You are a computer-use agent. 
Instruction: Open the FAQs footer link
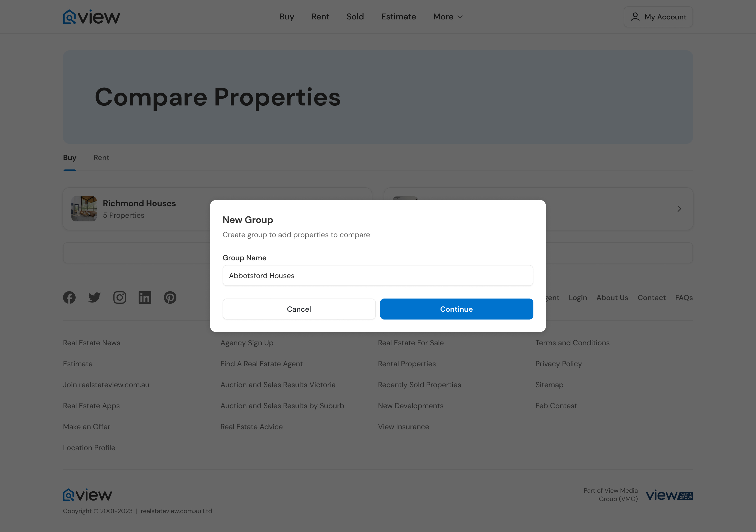click(x=684, y=297)
